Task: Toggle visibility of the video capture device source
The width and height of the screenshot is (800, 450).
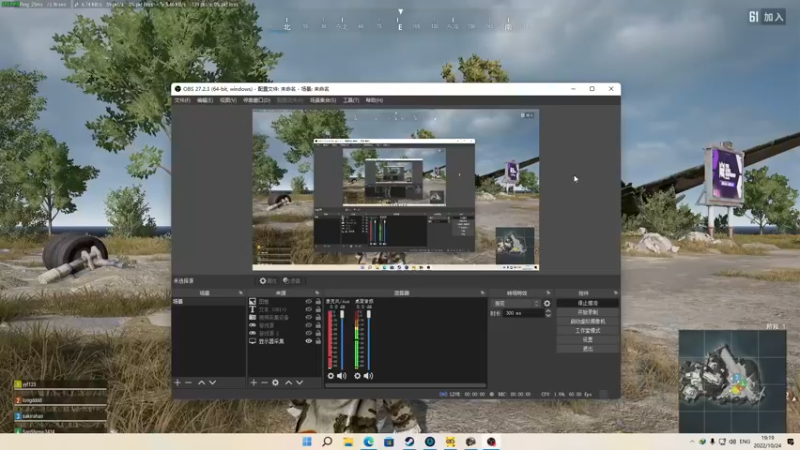Action: click(x=309, y=317)
